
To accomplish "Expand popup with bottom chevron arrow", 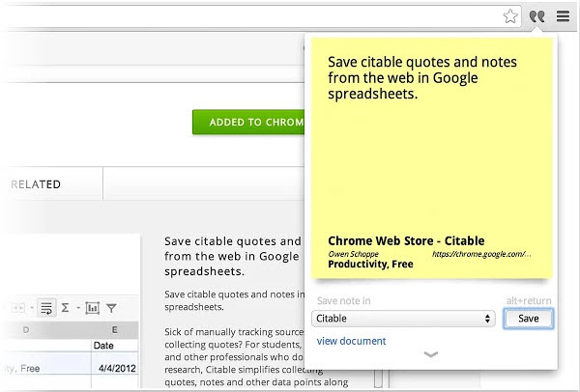I will (431, 354).
